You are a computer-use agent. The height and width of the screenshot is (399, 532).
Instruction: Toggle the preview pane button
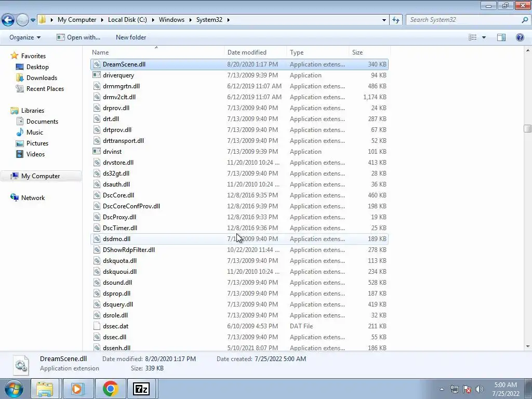point(501,37)
